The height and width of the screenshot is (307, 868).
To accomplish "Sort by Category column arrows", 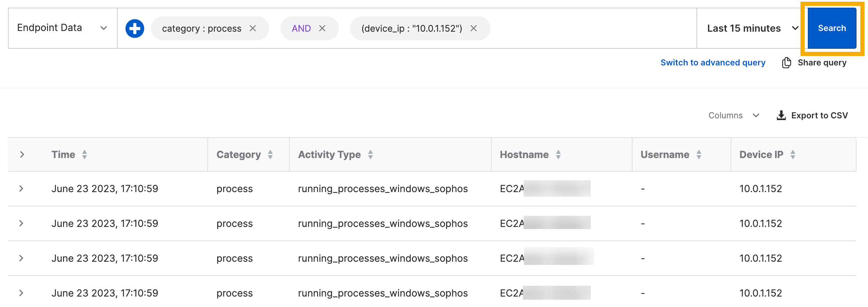I will (x=270, y=155).
